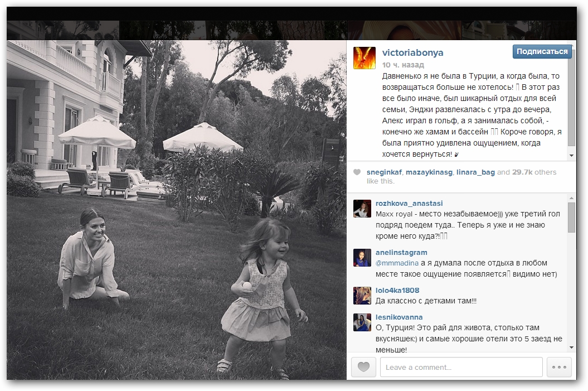
Task: Open the victoriabonya username link
Action: pos(412,52)
